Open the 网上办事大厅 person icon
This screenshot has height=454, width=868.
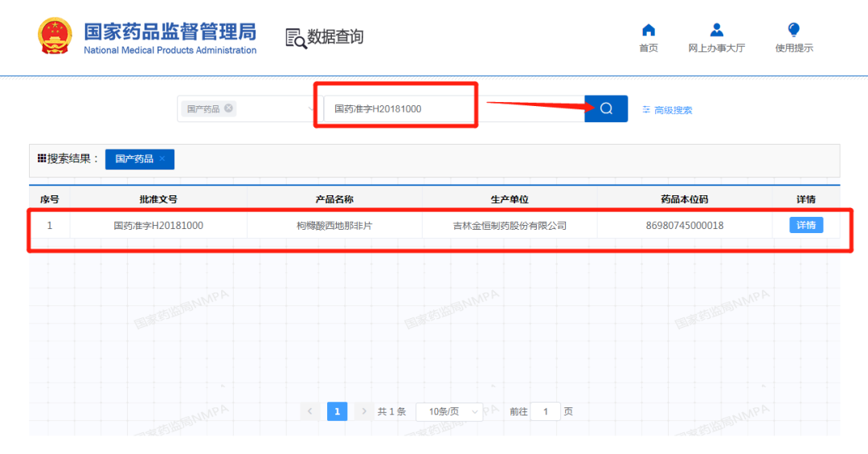click(716, 30)
